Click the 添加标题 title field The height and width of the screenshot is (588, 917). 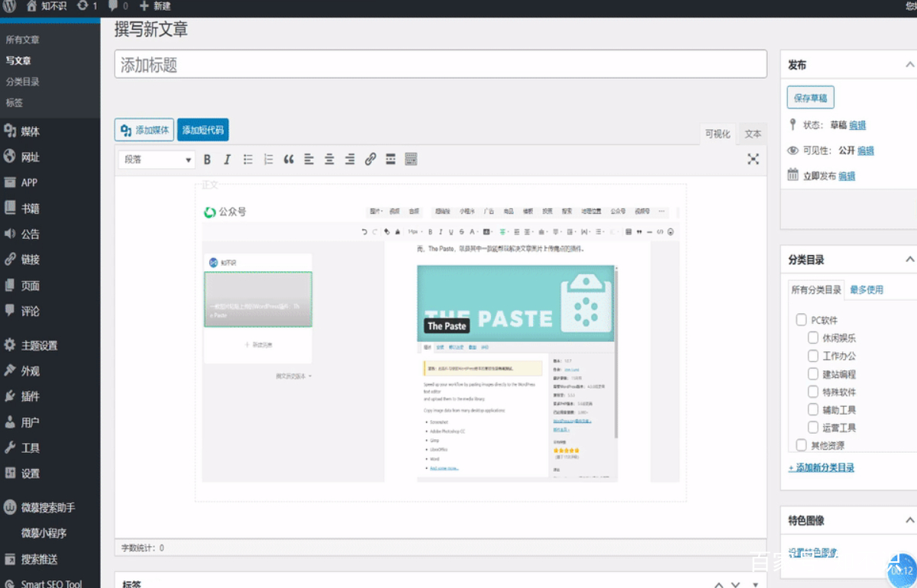[441, 64]
